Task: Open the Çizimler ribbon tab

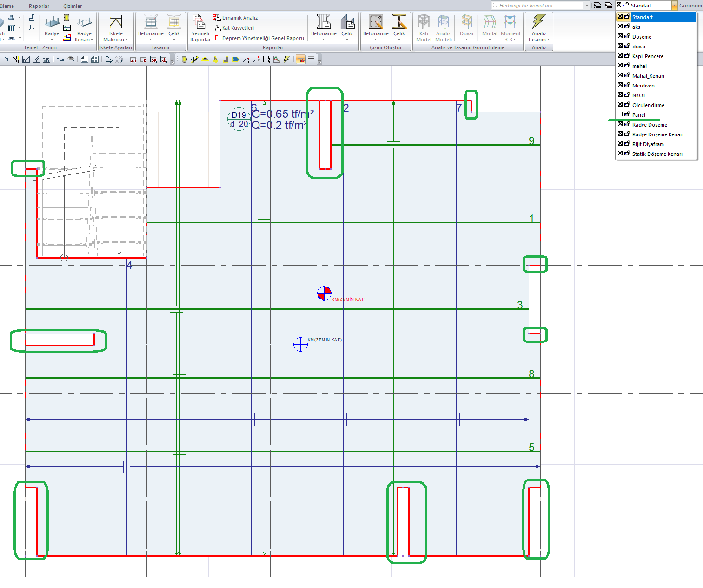Action: pos(73,6)
